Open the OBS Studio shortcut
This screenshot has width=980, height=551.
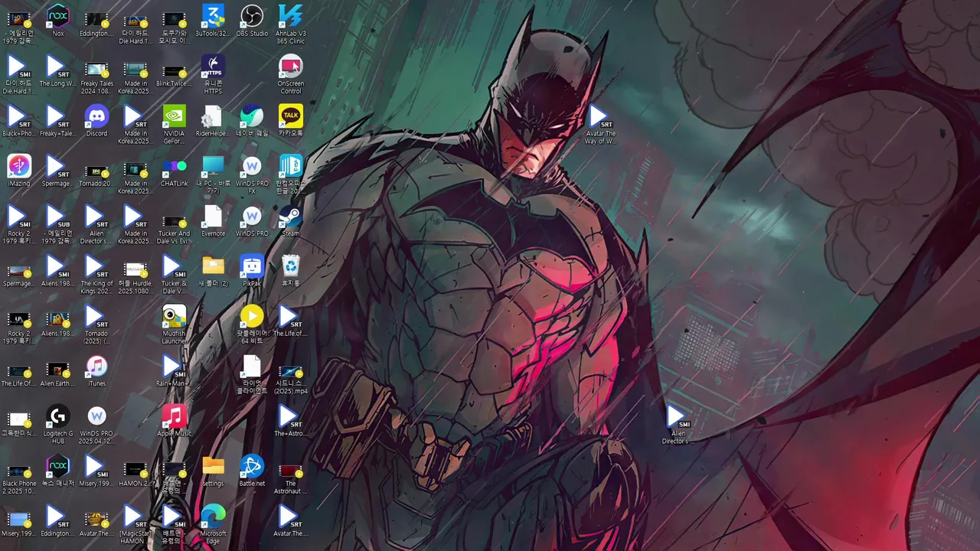pyautogui.click(x=252, y=21)
